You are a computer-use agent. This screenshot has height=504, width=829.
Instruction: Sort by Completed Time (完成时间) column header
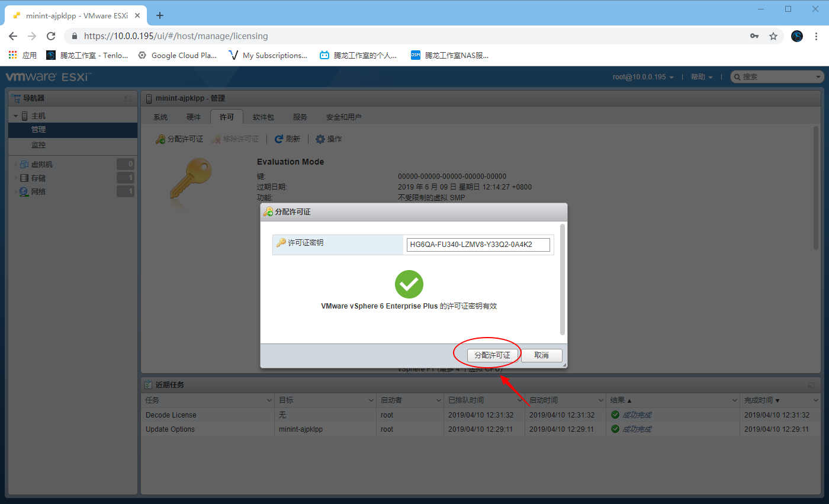780,400
